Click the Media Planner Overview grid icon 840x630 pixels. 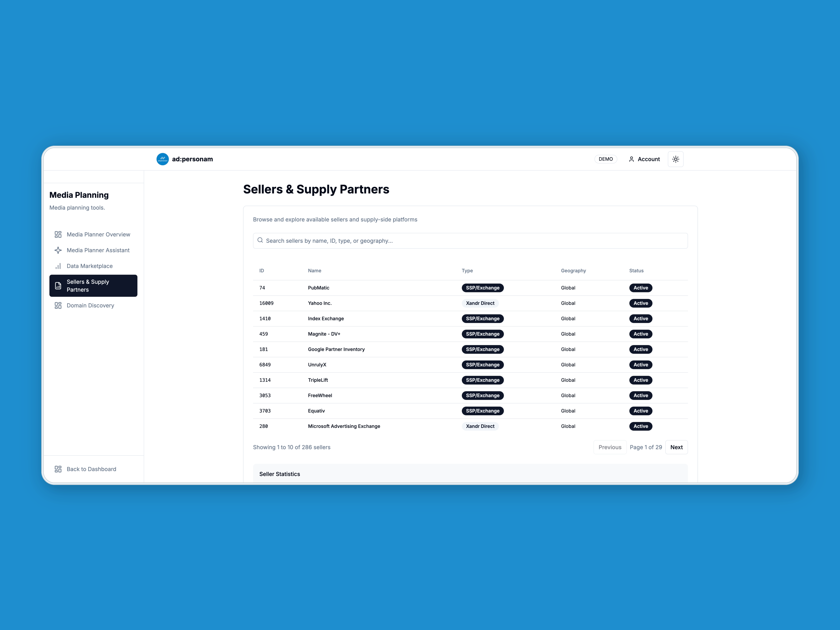(x=58, y=234)
